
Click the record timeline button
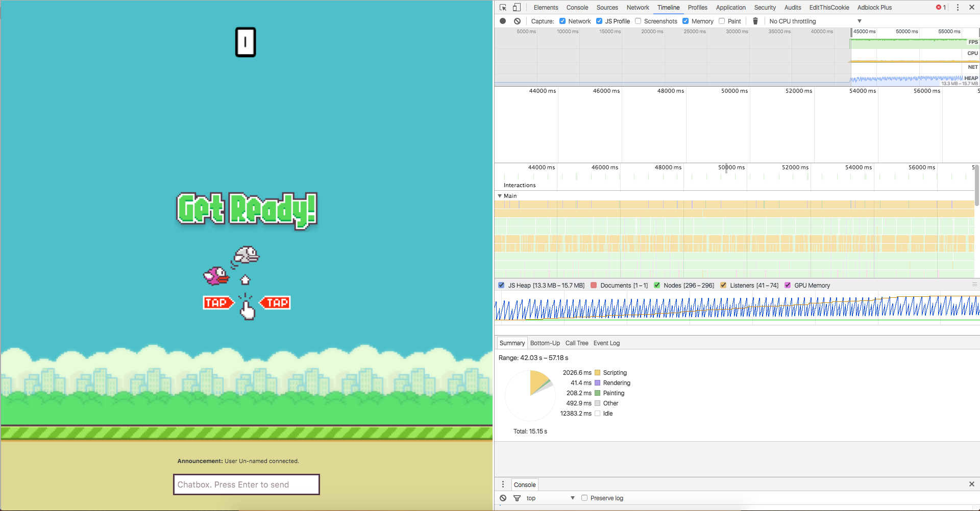coord(503,21)
